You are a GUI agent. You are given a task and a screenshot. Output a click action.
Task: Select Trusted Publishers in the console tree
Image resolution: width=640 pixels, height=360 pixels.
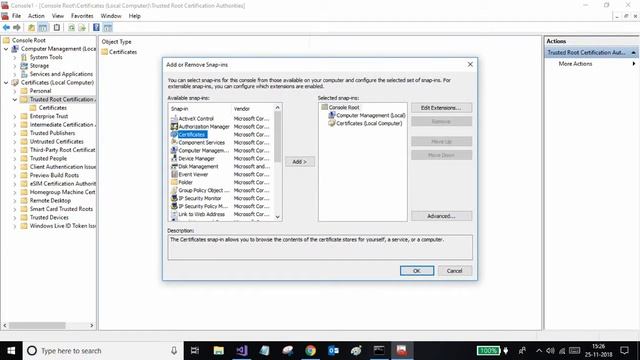[52, 133]
